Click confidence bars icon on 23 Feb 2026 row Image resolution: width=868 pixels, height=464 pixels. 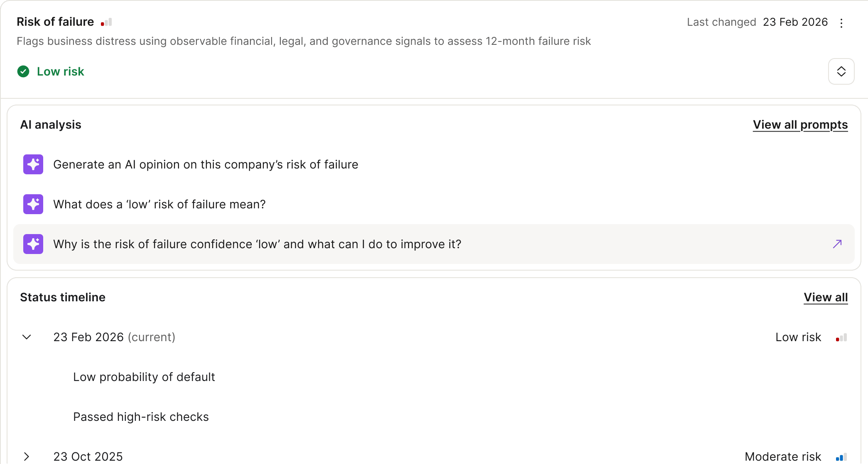pyautogui.click(x=841, y=338)
